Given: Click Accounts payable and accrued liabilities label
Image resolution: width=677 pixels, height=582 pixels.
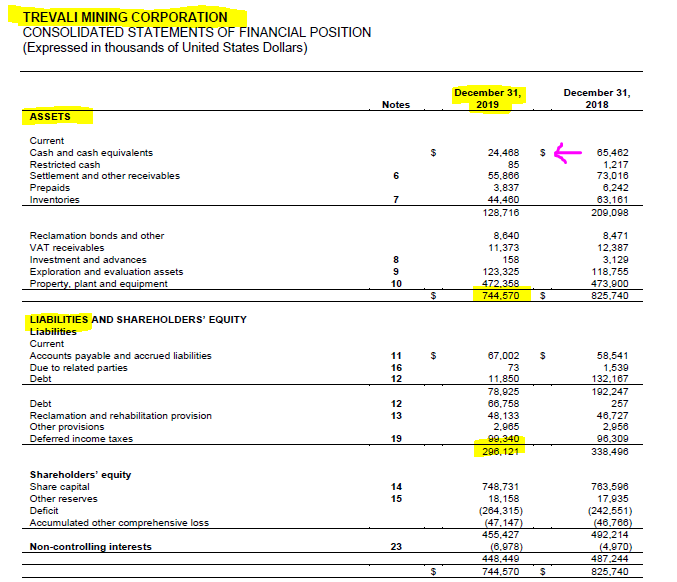Looking at the screenshot, I should pyautogui.click(x=120, y=356).
